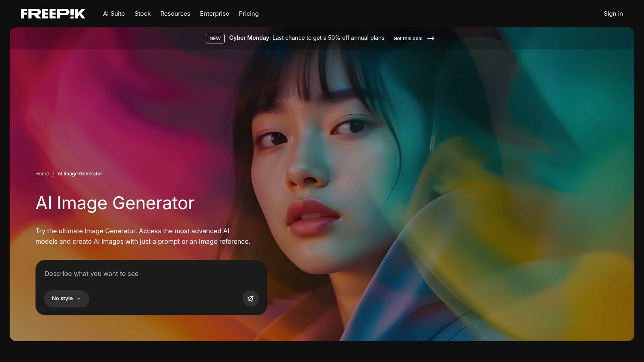The height and width of the screenshot is (362, 644).
Task: Expand the chevron beside No style
Action: click(x=79, y=298)
